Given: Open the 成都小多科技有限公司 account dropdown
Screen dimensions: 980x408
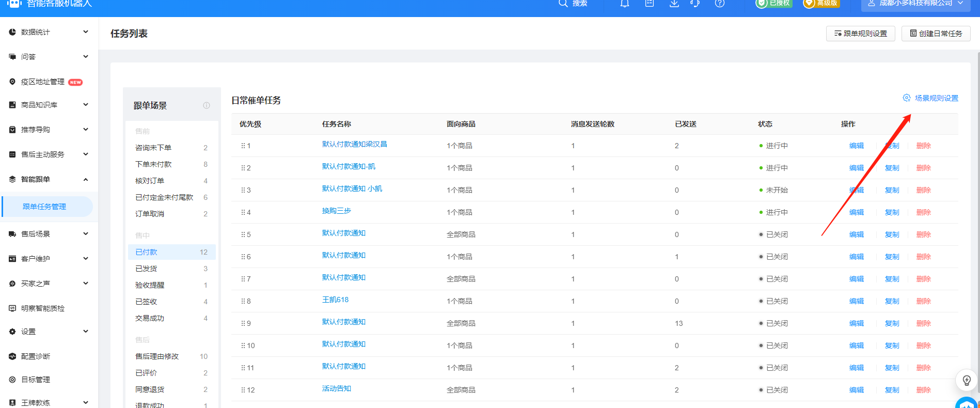Looking at the screenshot, I should tap(916, 3).
